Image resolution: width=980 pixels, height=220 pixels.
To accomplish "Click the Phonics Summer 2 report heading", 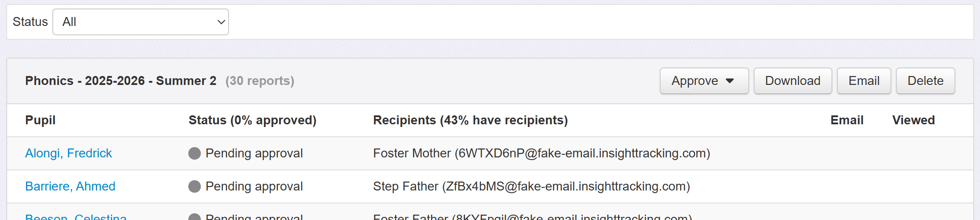I will point(121,81).
